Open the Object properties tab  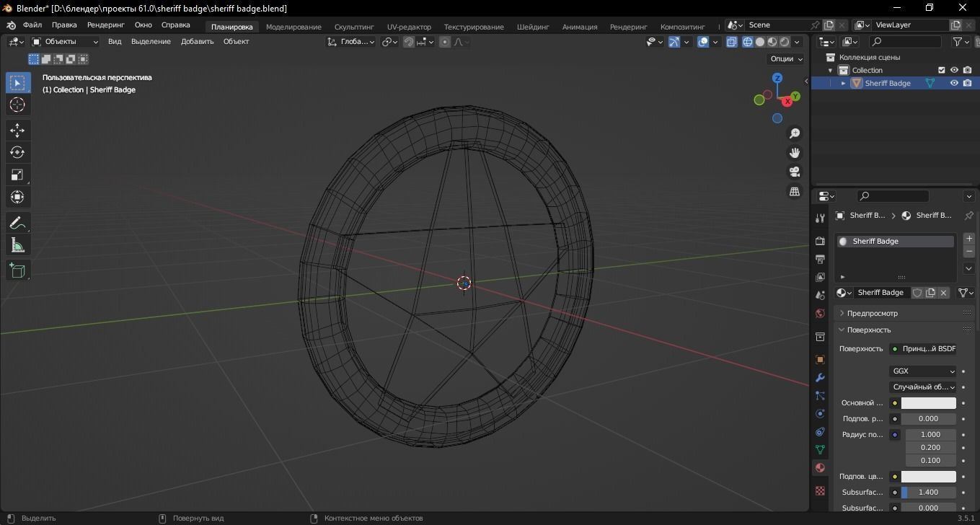[820, 360]
